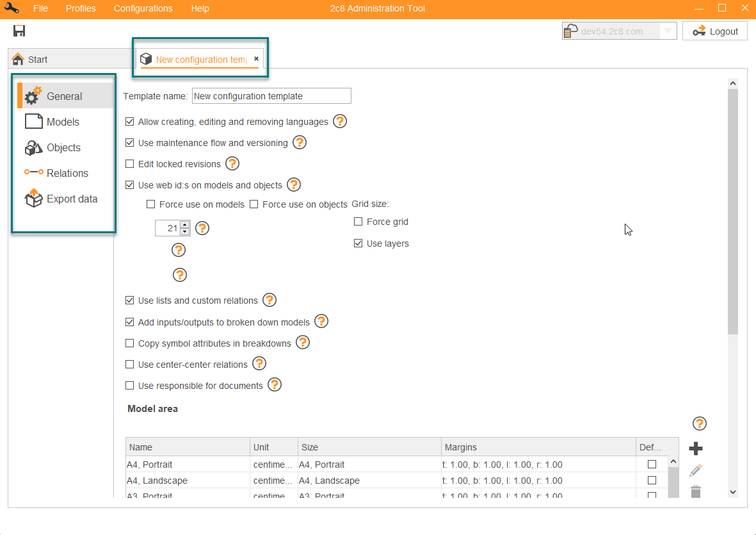Select the A4, Landscape name cell
The width and height of the screenshot is (756, 535).
pos(188,481)
